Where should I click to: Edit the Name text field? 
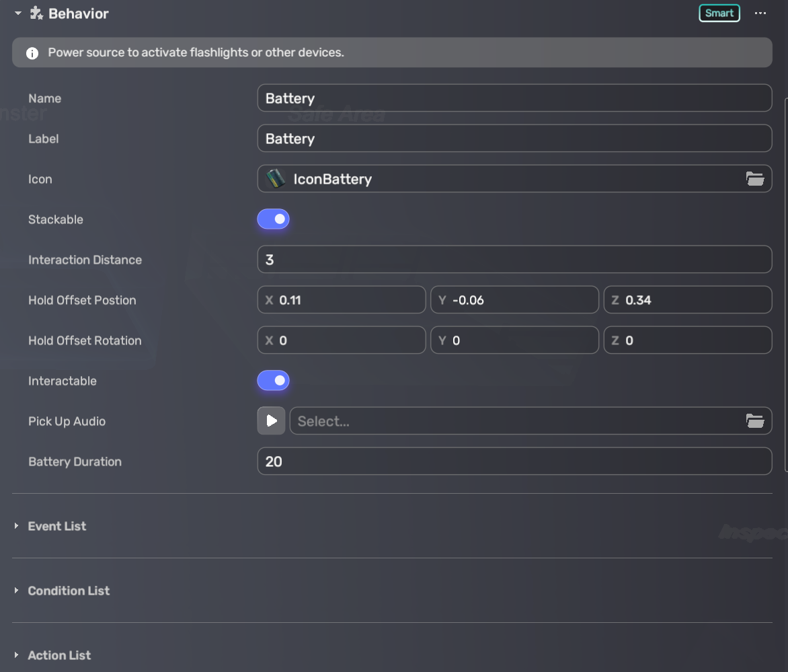coord(514,98)
